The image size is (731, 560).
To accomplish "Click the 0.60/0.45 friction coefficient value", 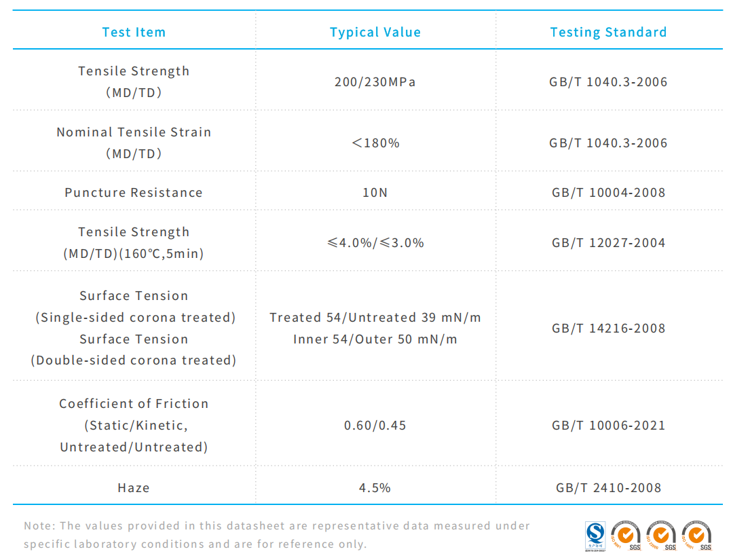I will (x=375, y=426).
